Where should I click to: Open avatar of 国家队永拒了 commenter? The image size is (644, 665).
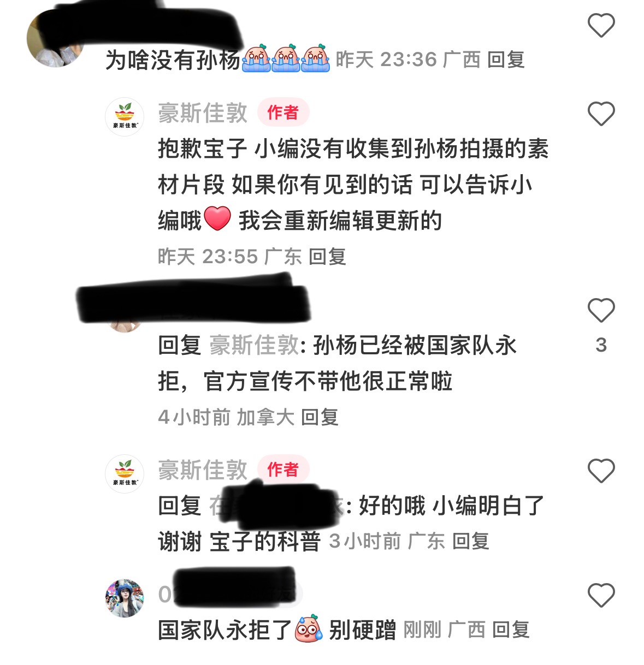tap(125, 598)
